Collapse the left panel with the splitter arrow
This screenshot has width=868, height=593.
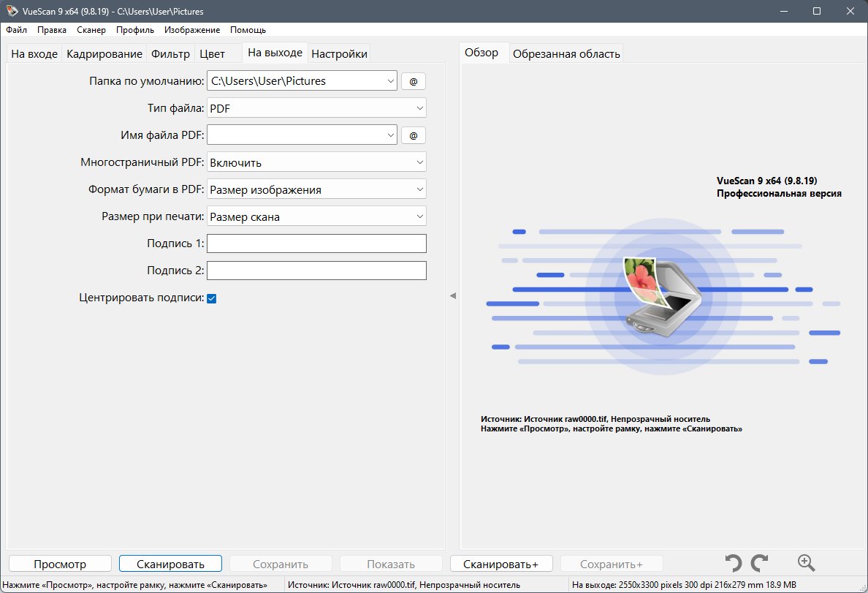[x=453, y=296]
